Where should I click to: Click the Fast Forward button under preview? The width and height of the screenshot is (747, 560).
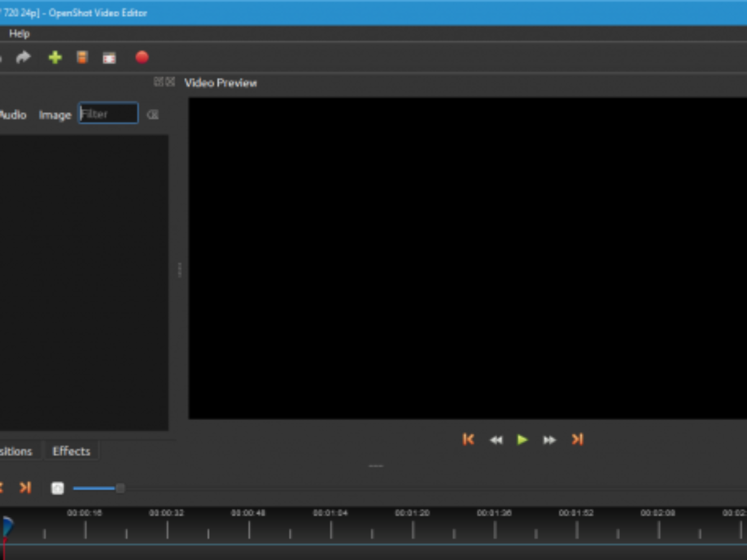(x=549, y=440)
